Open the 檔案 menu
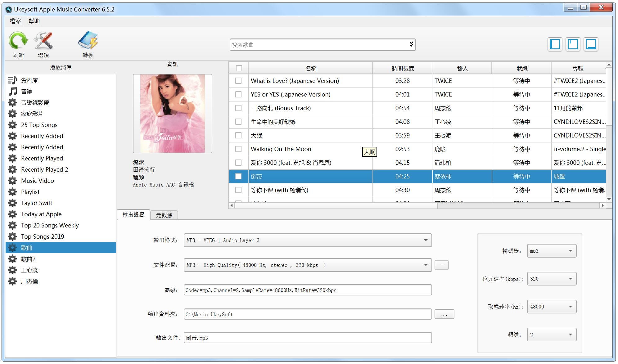The image size is (618, 364). tap(16, 21)
